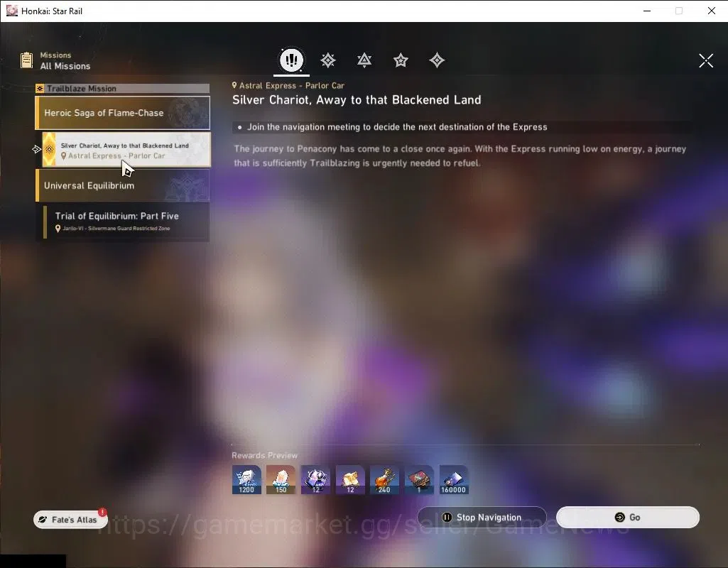Click the tracked-mission icon on Silver Chariot row
The image size is (728, 568).
(x=49, y=149)
